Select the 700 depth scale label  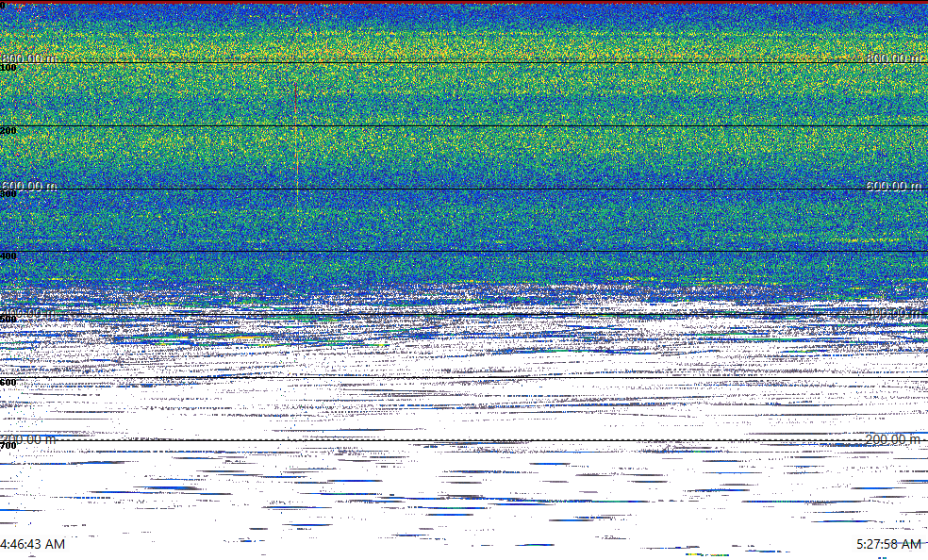[x=8, y=446]
